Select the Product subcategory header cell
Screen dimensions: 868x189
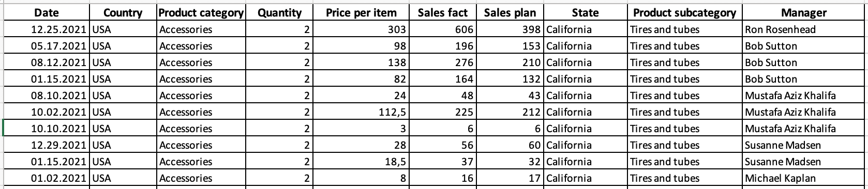click(x=684, y=13)
